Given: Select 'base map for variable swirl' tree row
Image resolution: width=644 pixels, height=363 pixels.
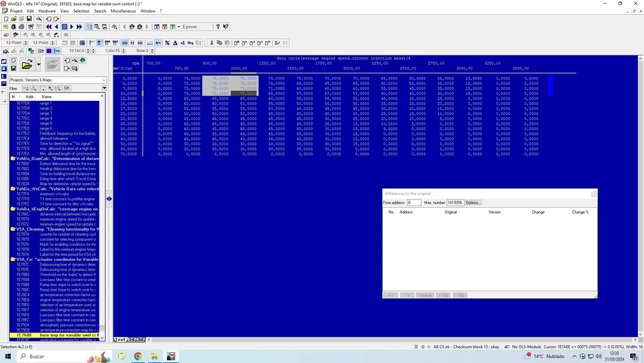Looking at the screenshot, I should 54,335.
